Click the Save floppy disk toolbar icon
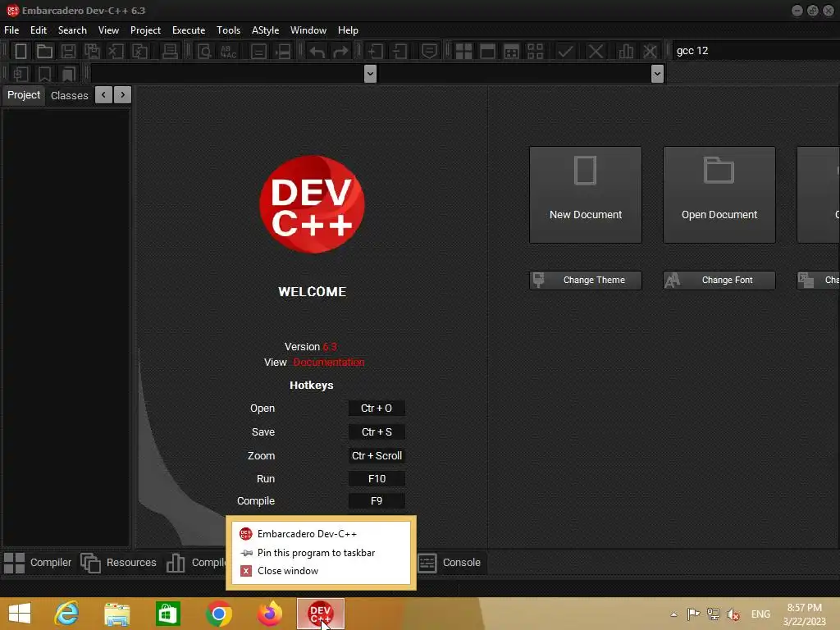Image resolution: width=840 pixels, height=630 pixels. (x=68, y=52)
